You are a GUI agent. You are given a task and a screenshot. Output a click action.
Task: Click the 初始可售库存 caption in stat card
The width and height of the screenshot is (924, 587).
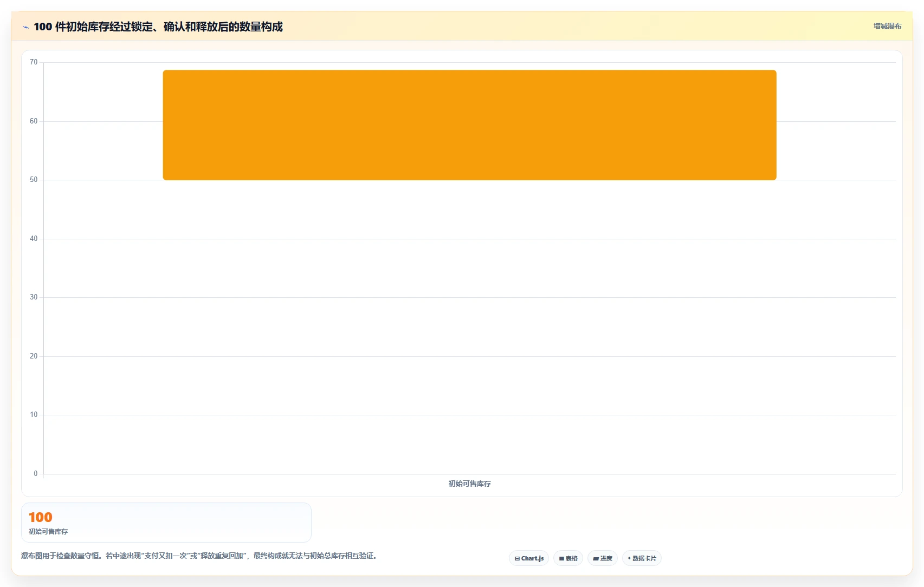tap(48, 532)
